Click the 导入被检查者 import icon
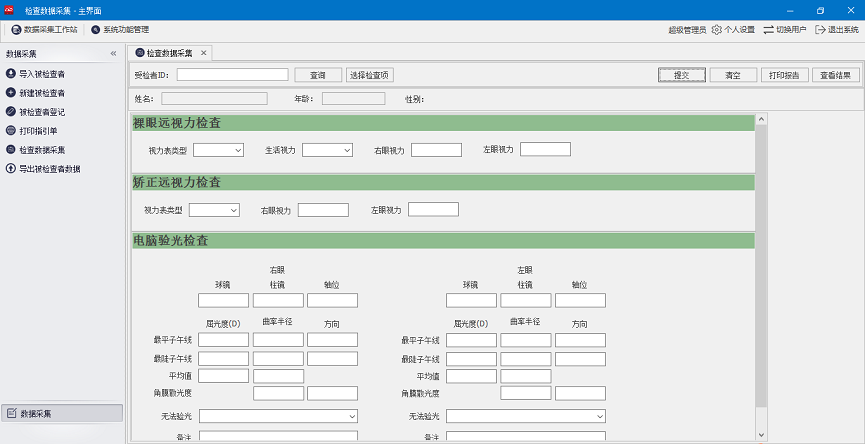Viewport: 865px width, 444px height. click(x=11, y=74)
